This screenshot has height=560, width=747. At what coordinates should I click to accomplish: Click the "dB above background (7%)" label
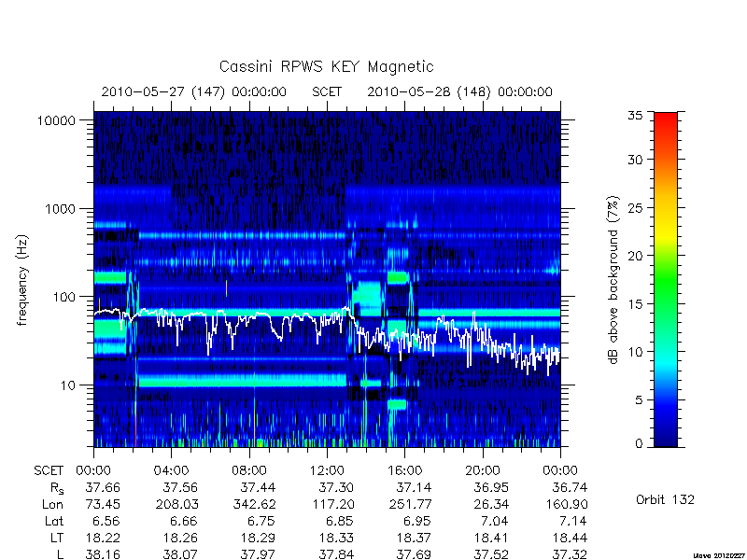613,280
